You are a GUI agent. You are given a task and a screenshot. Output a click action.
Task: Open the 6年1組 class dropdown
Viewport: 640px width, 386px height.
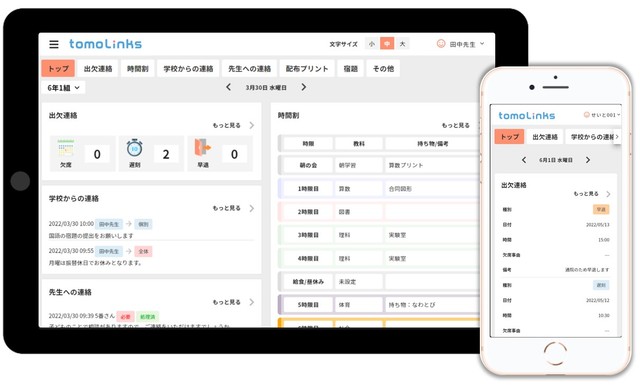63,88
